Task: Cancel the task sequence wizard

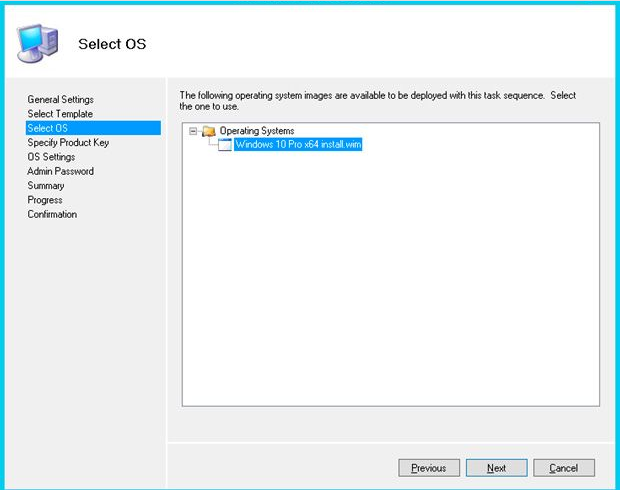Action: pos(564,468)
